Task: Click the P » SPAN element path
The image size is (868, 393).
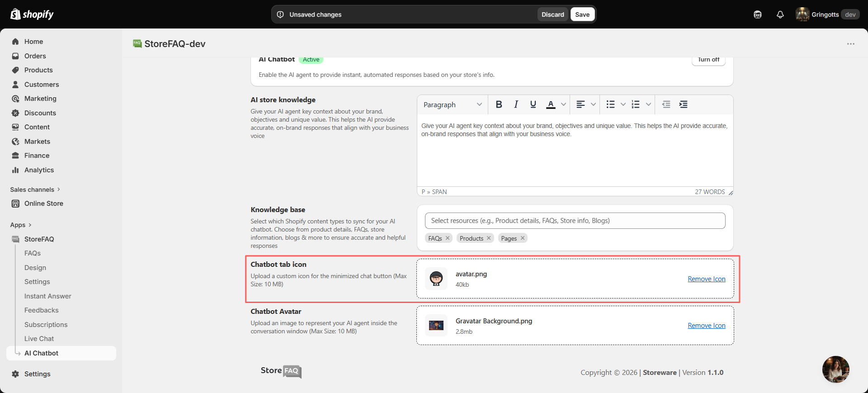Action: click(434, 192)
